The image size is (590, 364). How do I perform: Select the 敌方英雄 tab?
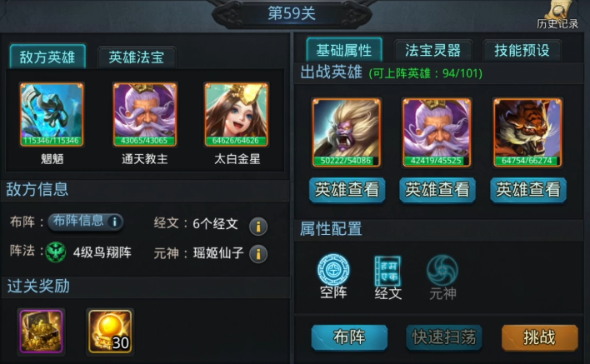[47, 57]
